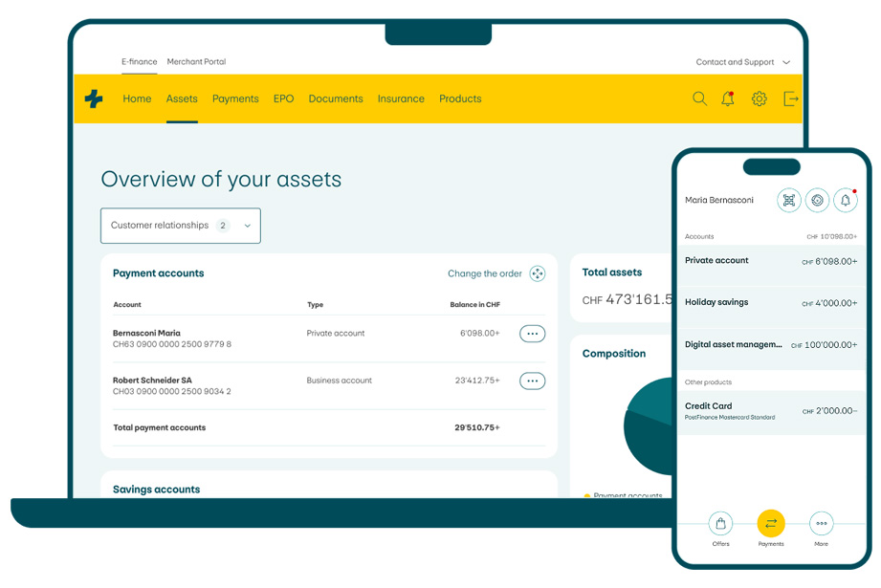
Task: Open settings gear icon in navbar
Action: point(759,98)
